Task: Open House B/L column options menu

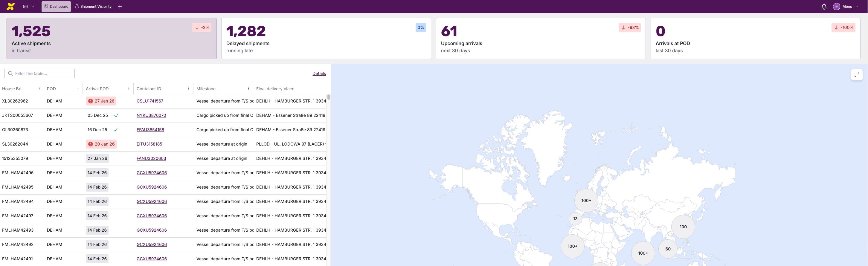Action: click(x=39, y=88)
